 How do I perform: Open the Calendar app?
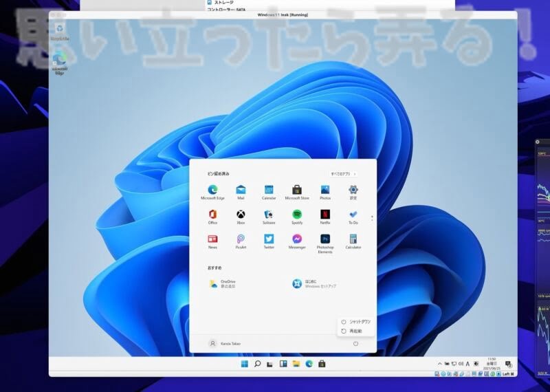point(269,193)
